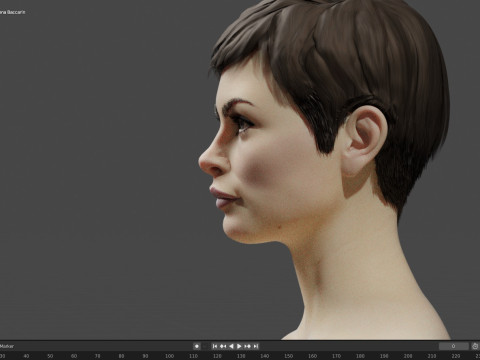
Task: Play animation in reverse
Action: click(x=231, y=346)
